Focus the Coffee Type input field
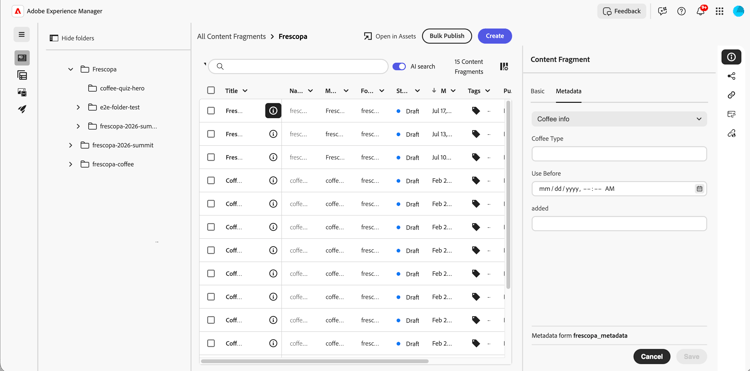The image size is (750, 371). [619, 154]
